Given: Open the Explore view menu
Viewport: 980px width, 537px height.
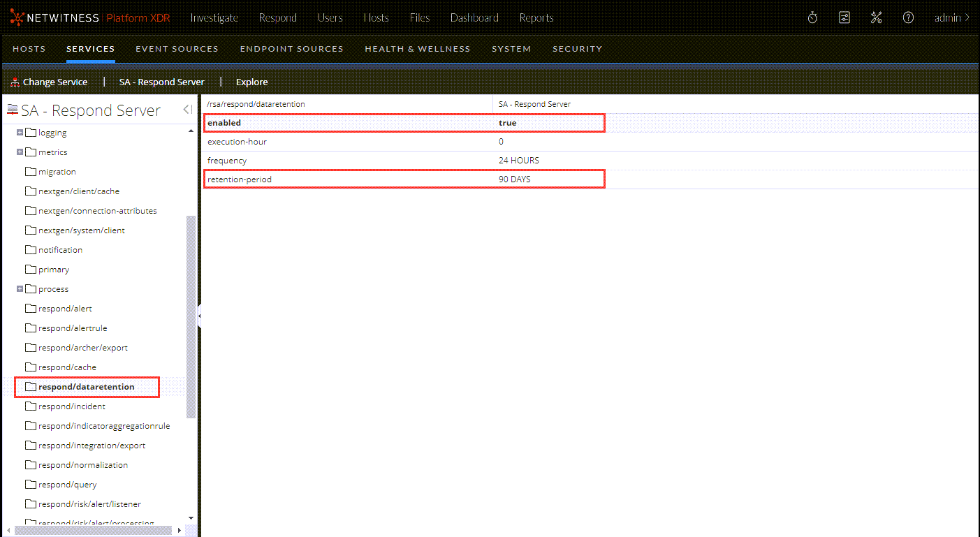Looking at the screenshot, I should (x=252, y=82).
